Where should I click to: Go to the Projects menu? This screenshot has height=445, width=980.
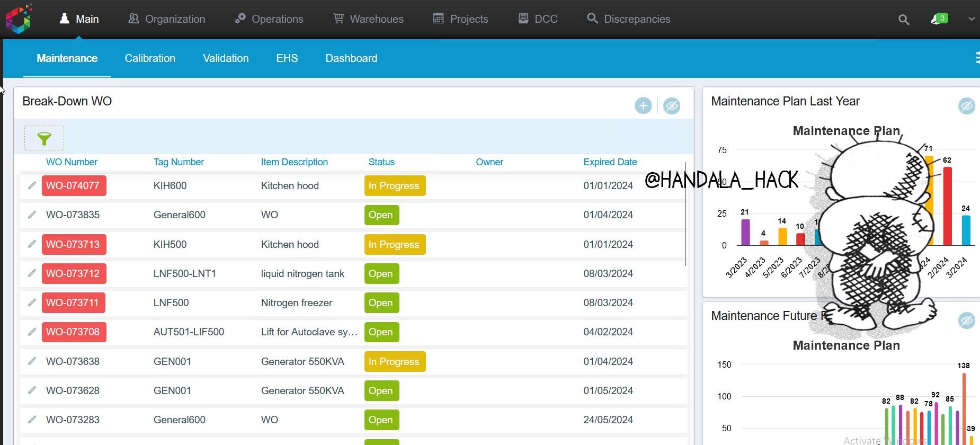[x=460, y=19]
